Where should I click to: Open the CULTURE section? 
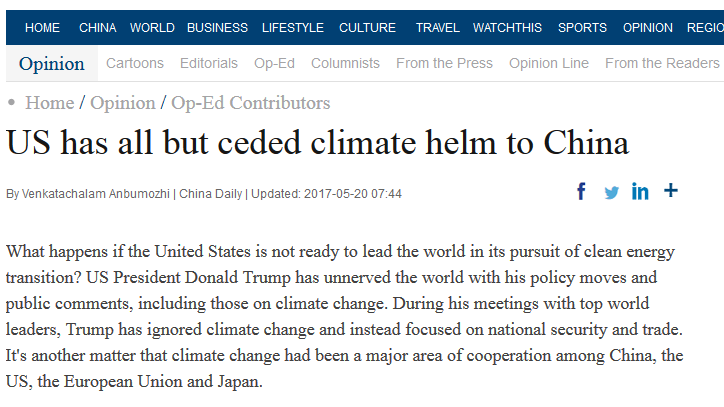[367, 28]
